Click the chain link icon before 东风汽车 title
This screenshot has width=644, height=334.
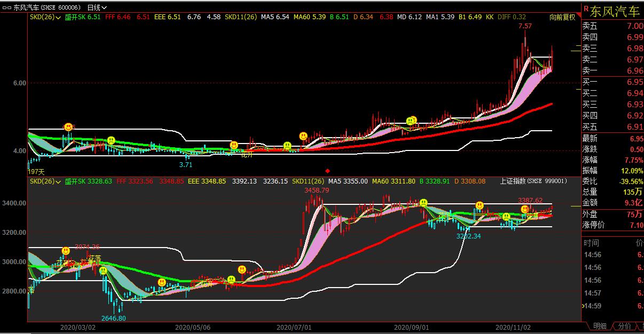[6, 7]
